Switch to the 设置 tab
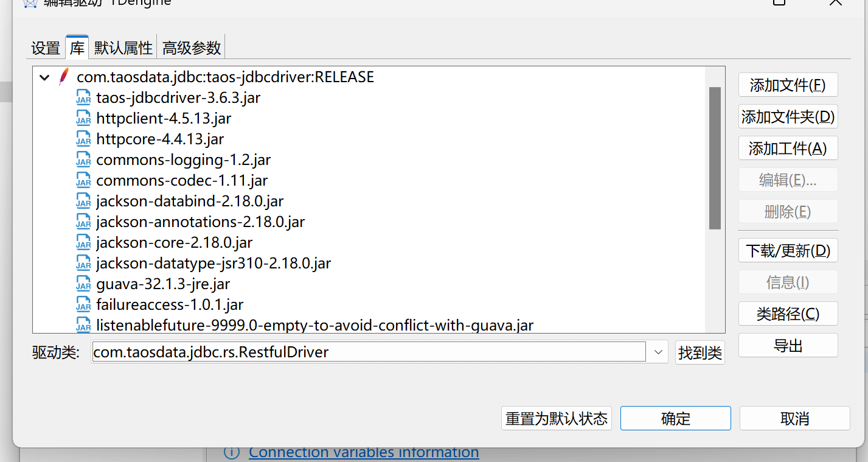Screen dimensions: 868x462 [46, 48]
